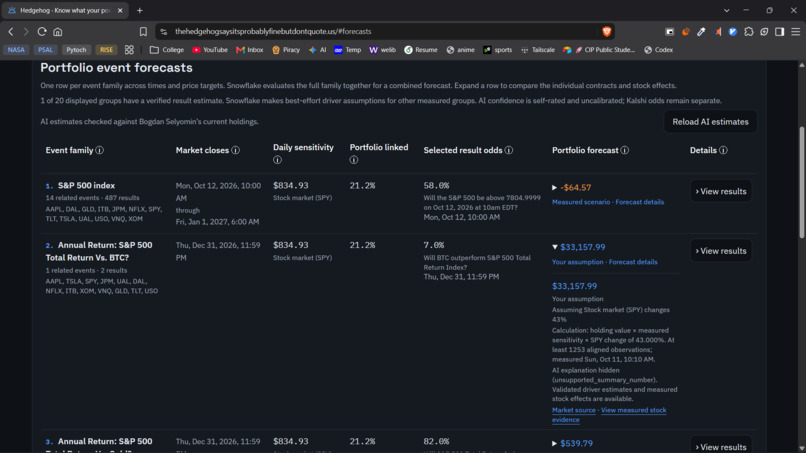Show info for Event family column

click(x=100, y=150)
